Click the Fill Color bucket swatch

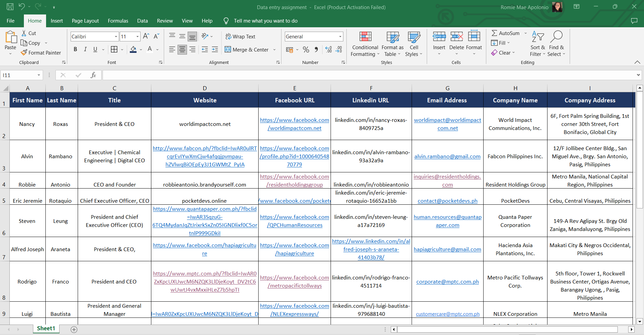(133, 49)
